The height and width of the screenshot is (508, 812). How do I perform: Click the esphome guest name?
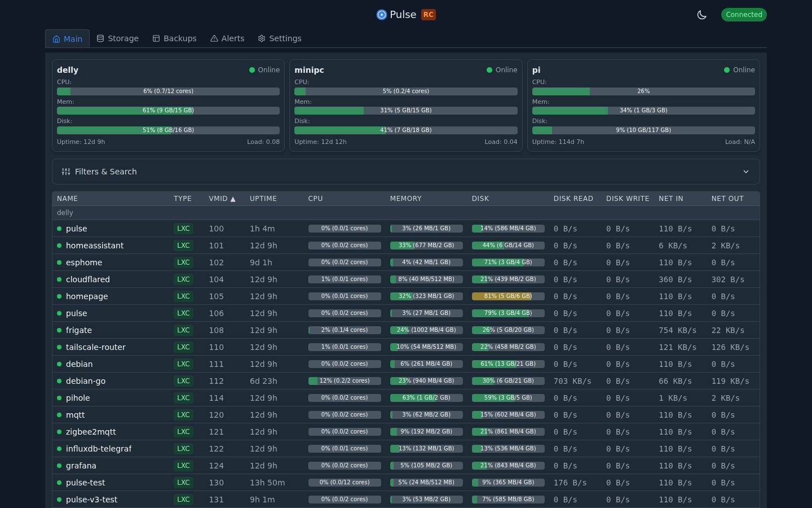pyautogui.click(x=84, y=262)
